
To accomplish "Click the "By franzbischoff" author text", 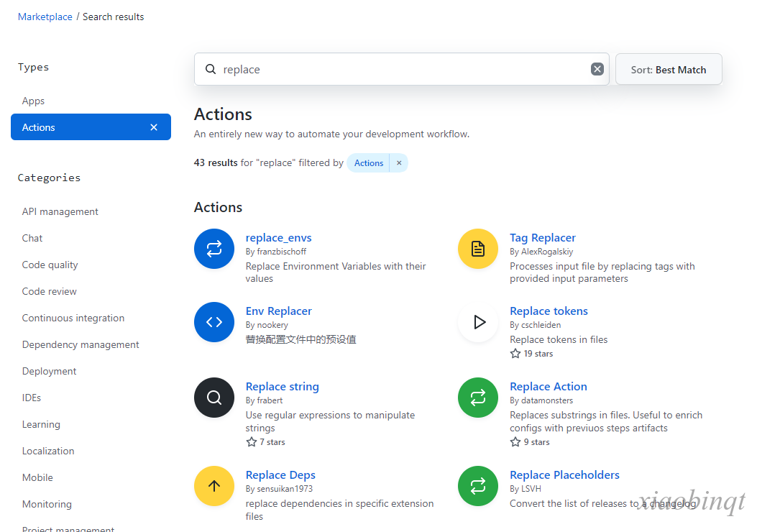I will point(275,252).
